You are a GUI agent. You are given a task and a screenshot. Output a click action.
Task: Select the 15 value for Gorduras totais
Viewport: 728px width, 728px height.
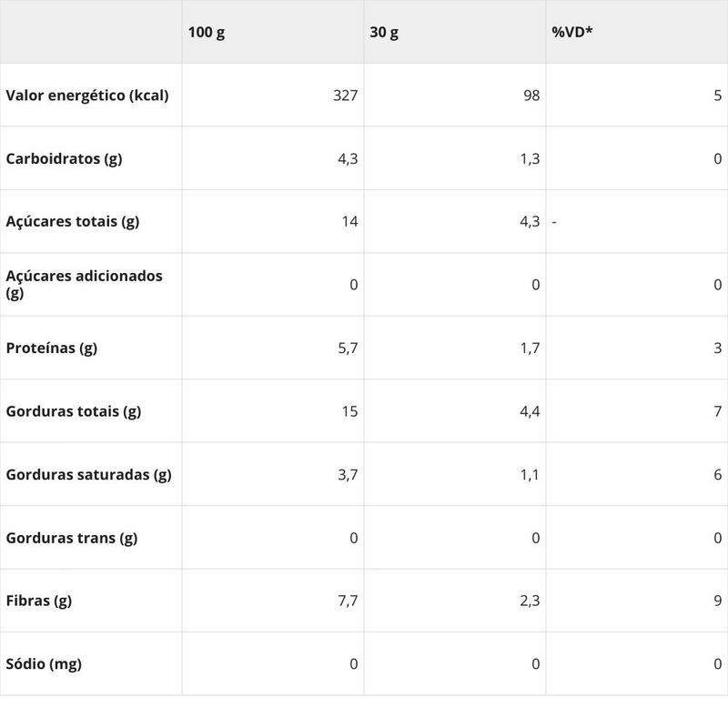(x=349, y=411)
